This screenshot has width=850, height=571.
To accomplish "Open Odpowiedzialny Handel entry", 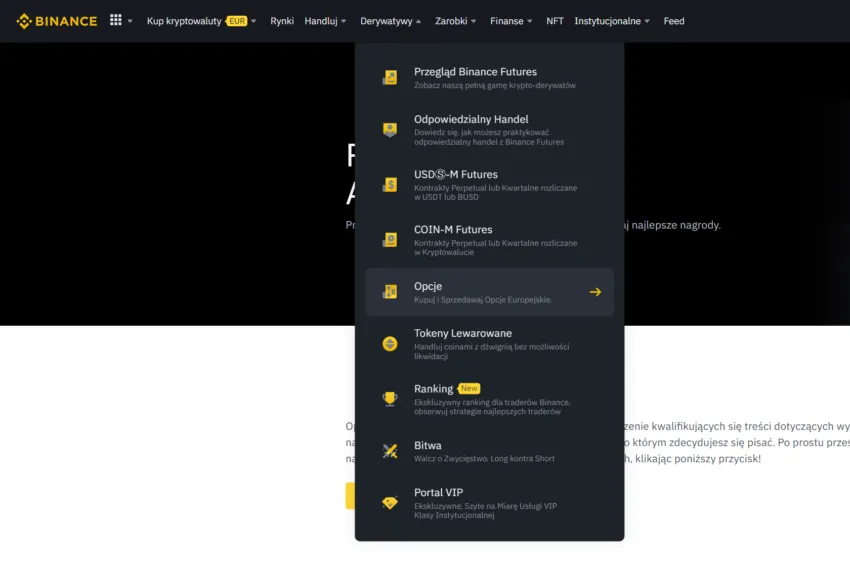I will click(x=490, y=130).
